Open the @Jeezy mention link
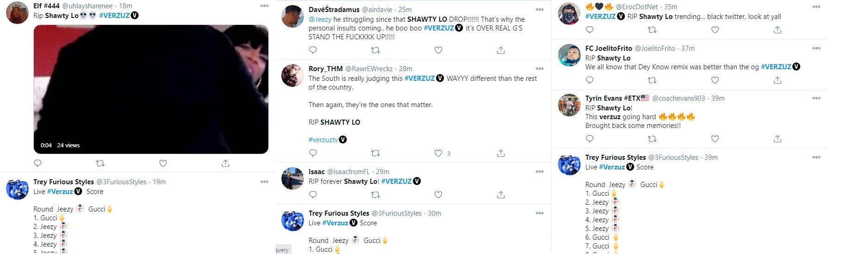This screenshot has width=868, height=254. point(320,19)
